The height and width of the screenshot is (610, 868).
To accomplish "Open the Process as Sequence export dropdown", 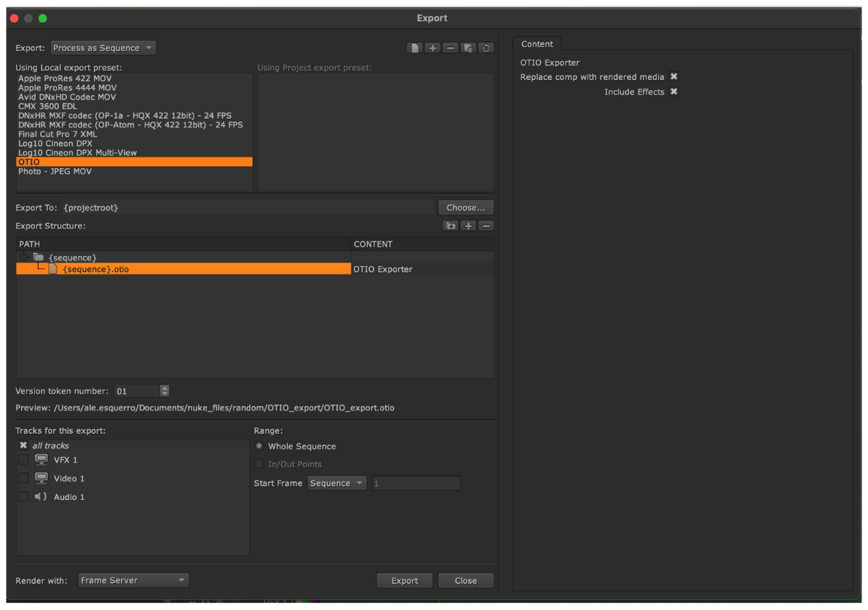I will (103, 48).
